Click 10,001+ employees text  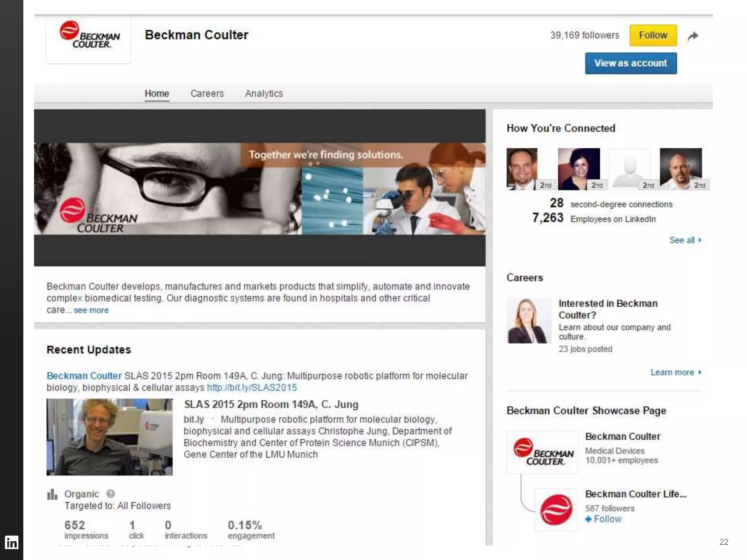click(x=622, y=460)
